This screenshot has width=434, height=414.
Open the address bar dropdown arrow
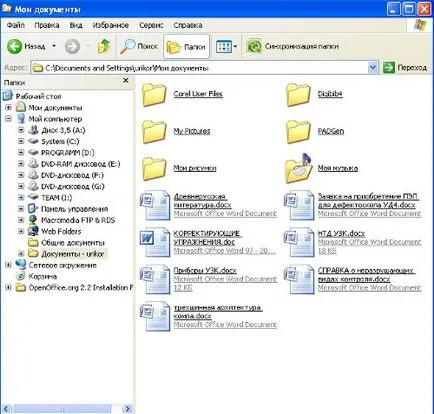coord(373,68)
